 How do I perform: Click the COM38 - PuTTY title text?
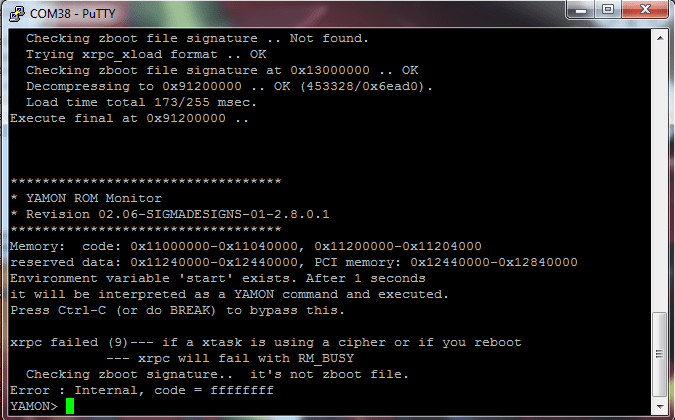coord(73,14)
